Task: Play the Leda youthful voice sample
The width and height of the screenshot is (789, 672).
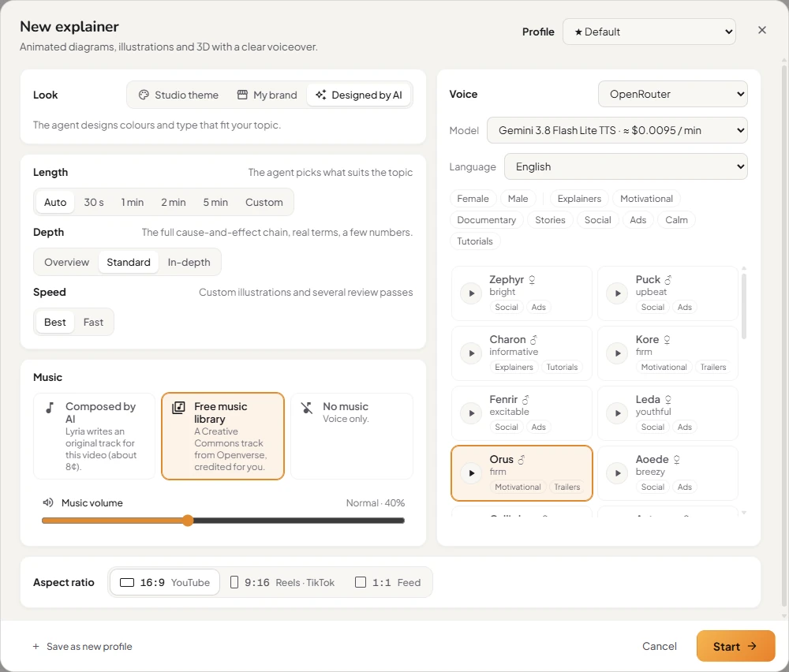Action: click(x=618, y=413)
